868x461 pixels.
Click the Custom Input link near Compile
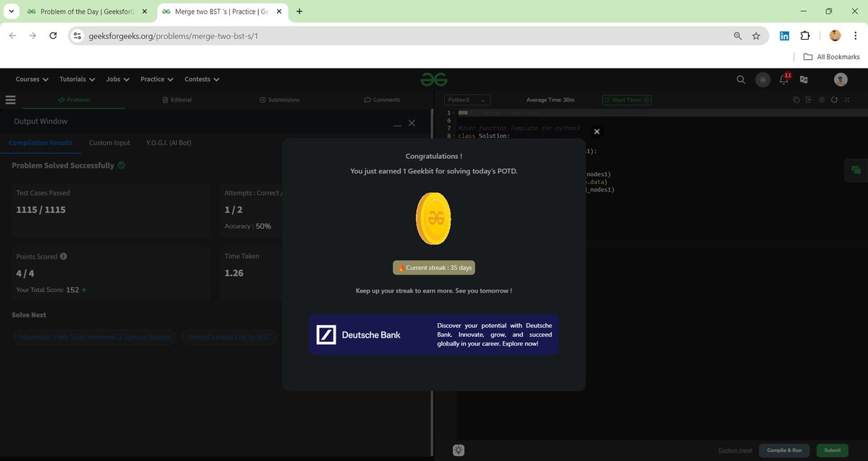point(735,450)
